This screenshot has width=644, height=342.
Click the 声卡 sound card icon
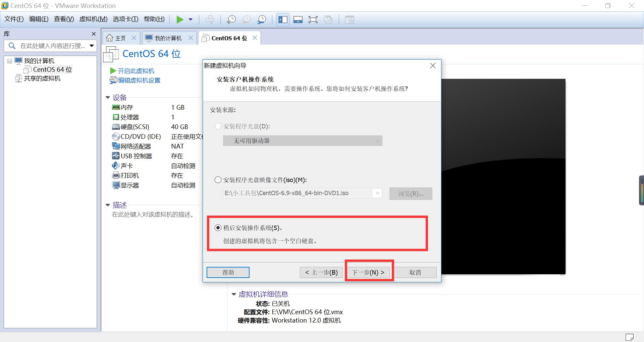click(116, 166)
